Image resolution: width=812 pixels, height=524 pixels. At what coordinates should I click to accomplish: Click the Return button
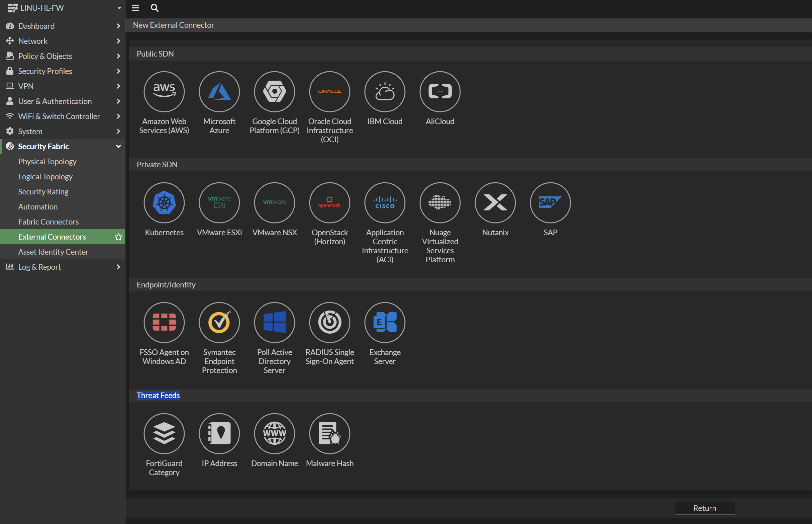coord(705,508)
